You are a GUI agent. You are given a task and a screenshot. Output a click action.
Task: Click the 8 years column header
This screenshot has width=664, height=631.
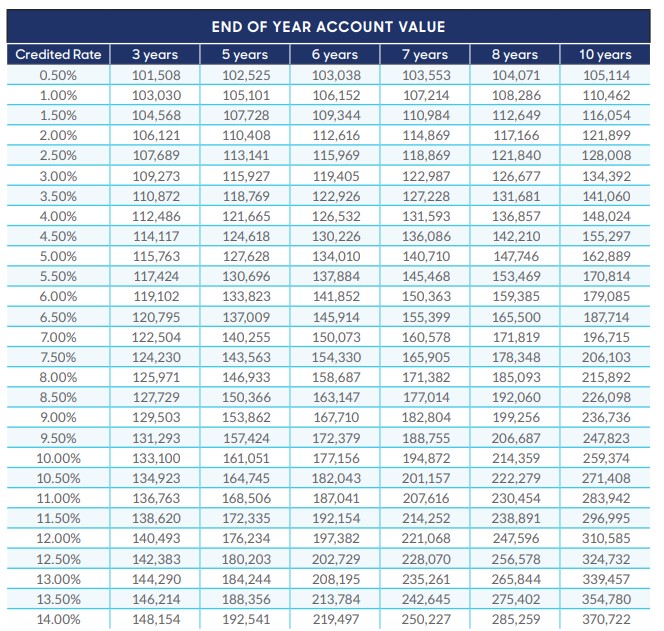tap(515, 54)
